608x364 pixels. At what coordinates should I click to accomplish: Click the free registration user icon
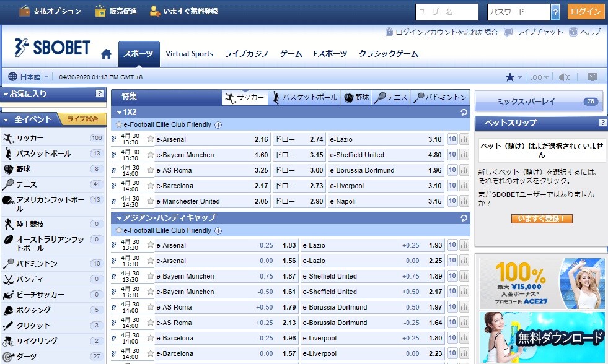[x=155, y=11]
